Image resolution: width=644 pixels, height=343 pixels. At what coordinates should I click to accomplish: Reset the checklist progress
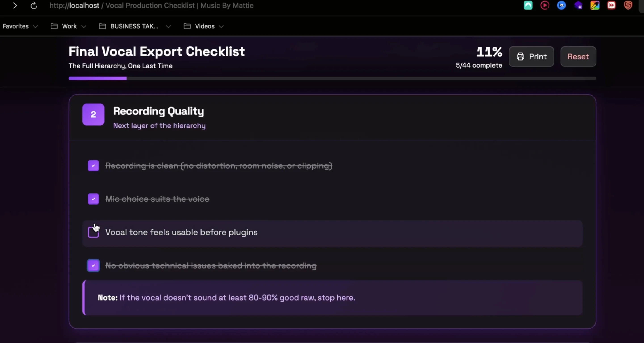pos(578,56)
